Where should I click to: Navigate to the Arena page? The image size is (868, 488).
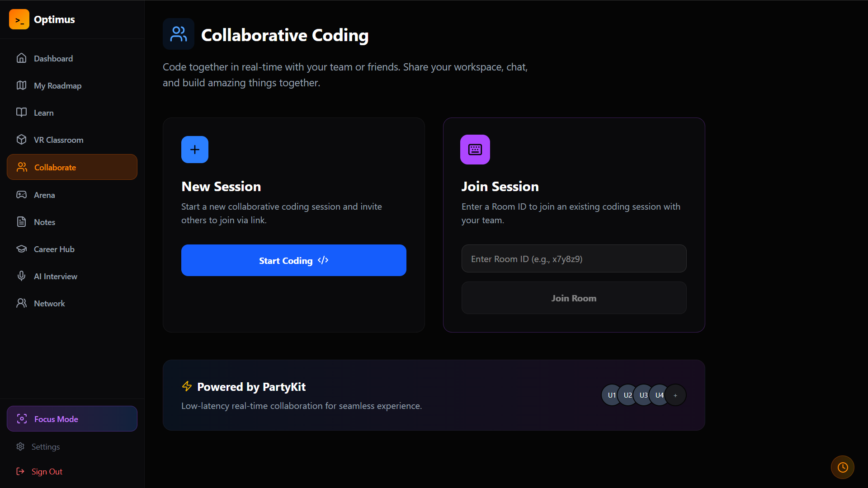[44, 195]
